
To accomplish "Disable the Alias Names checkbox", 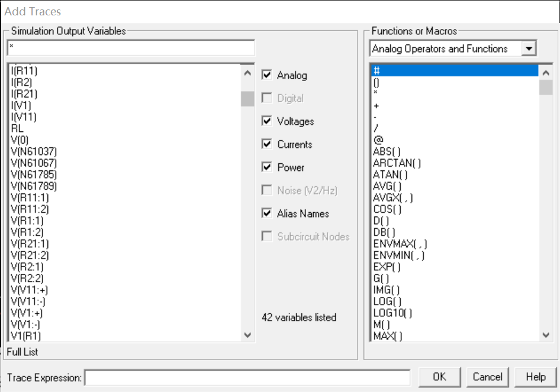I will pyautogui.click(x=267, y=213).
